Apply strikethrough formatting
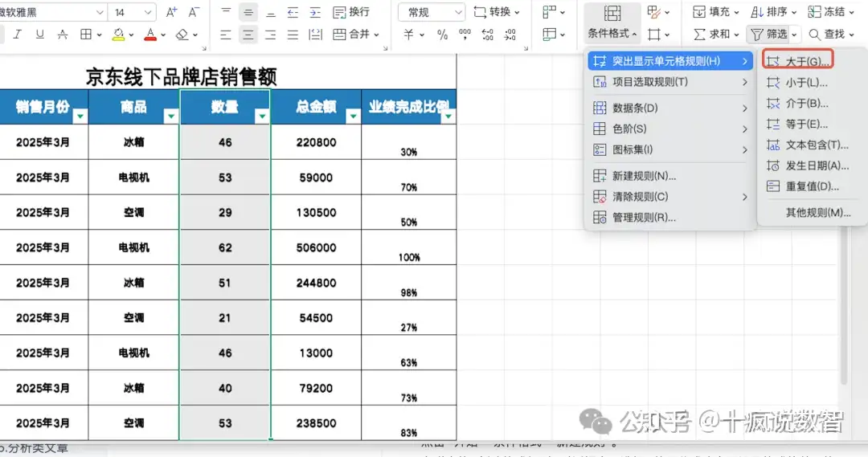The height and width of the screenshot is (457, 868). (63, 35)
